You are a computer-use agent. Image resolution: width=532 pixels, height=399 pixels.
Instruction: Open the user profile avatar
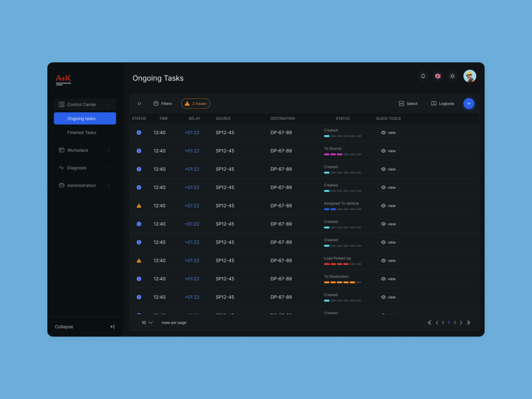[470, 76]
